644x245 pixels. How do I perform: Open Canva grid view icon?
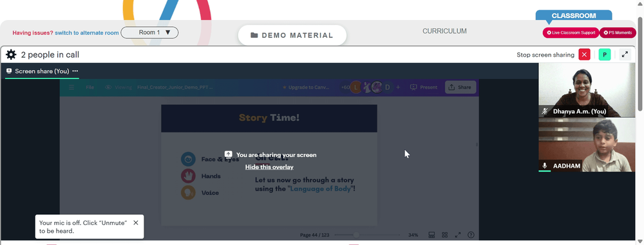[x=445, y=235]
